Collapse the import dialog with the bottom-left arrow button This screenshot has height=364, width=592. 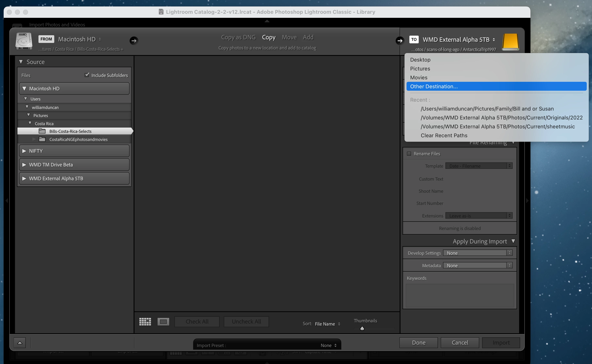coord(20,343)
